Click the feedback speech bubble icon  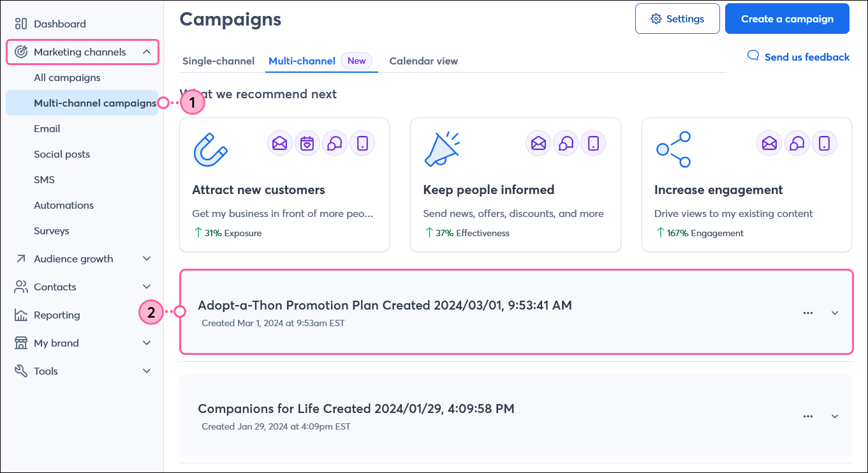[x=753, y=56]
